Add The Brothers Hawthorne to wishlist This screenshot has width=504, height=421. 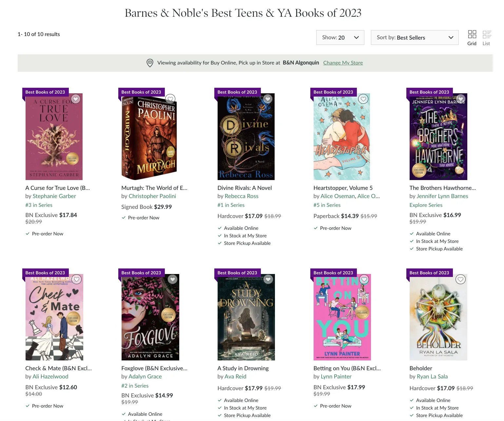[461, 99]
